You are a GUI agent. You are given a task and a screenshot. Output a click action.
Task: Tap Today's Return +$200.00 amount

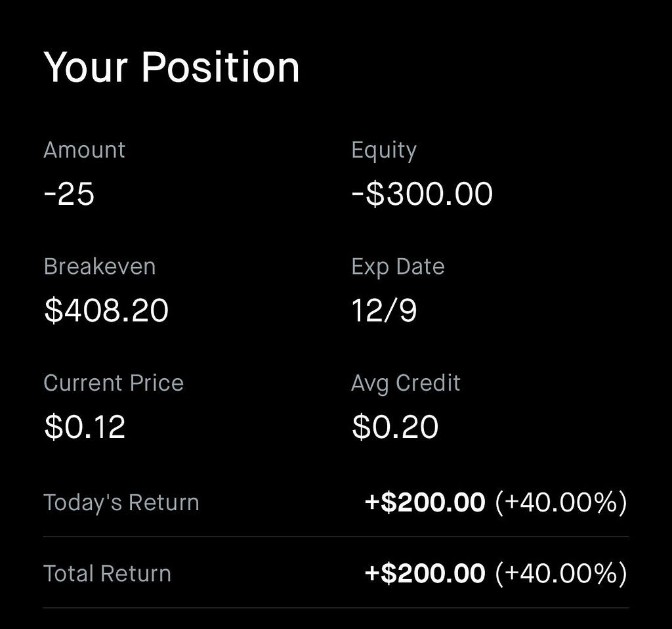tap(425, 502)
